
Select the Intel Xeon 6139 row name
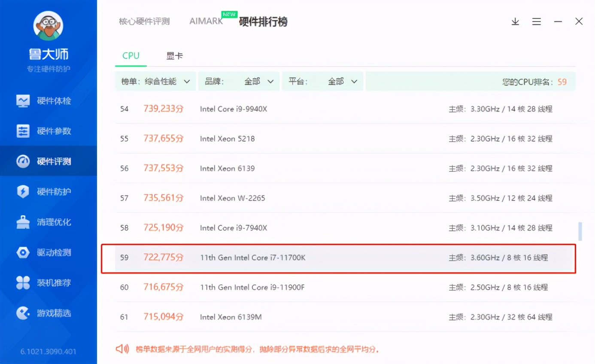coord(227,168)
